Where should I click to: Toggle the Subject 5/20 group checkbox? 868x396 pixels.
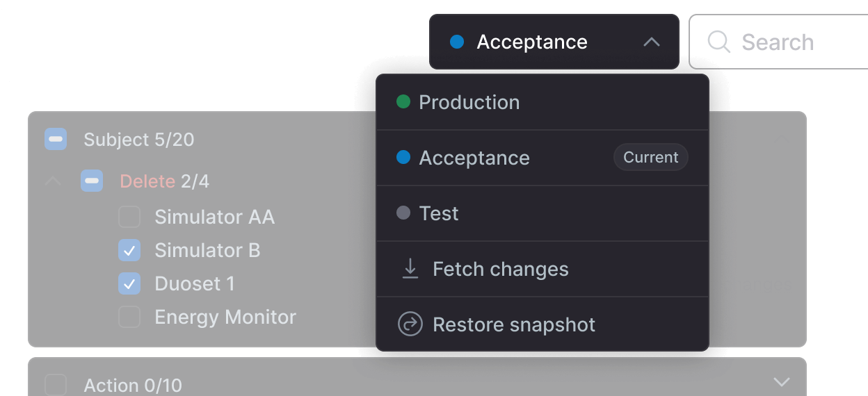coord(56,139)
